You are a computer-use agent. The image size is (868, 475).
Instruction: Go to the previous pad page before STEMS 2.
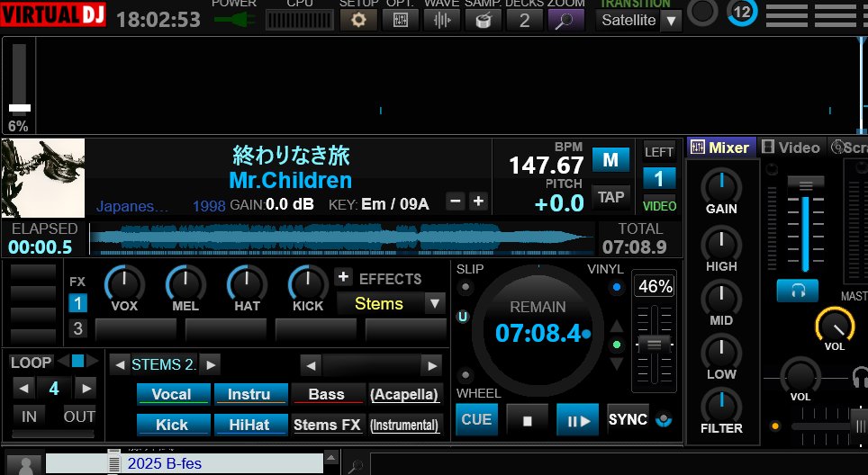(x=120, y=365)
